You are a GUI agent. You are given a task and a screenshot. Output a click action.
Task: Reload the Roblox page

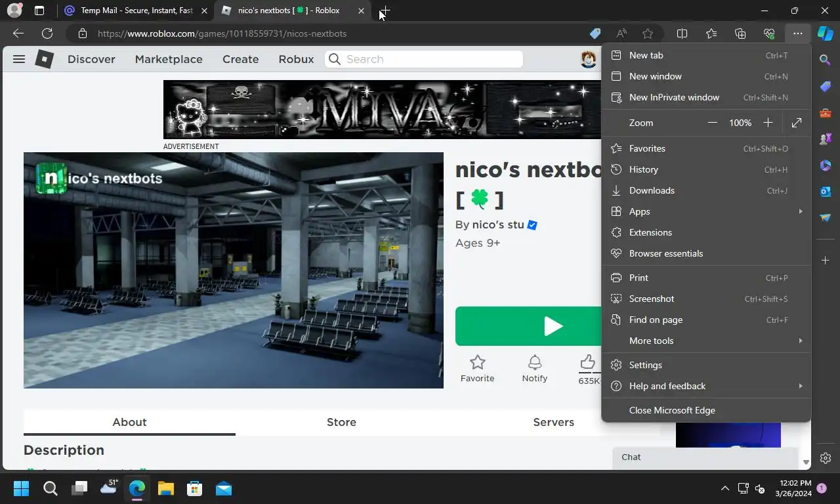click(47, 33)
